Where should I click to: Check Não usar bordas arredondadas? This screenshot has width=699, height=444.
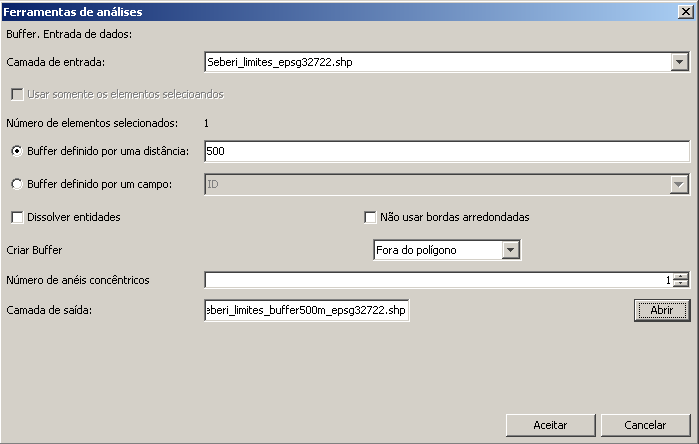click(x=370, y=217)
